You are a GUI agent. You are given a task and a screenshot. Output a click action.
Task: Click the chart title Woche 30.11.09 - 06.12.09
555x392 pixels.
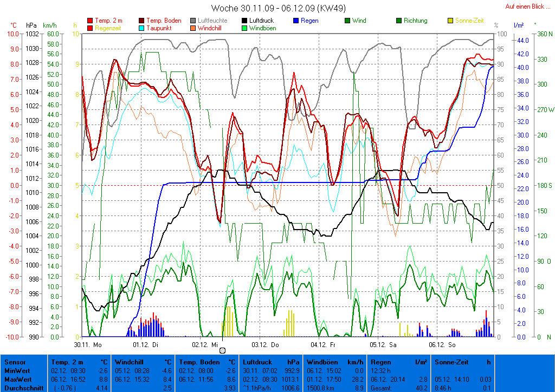click(278, 8)
